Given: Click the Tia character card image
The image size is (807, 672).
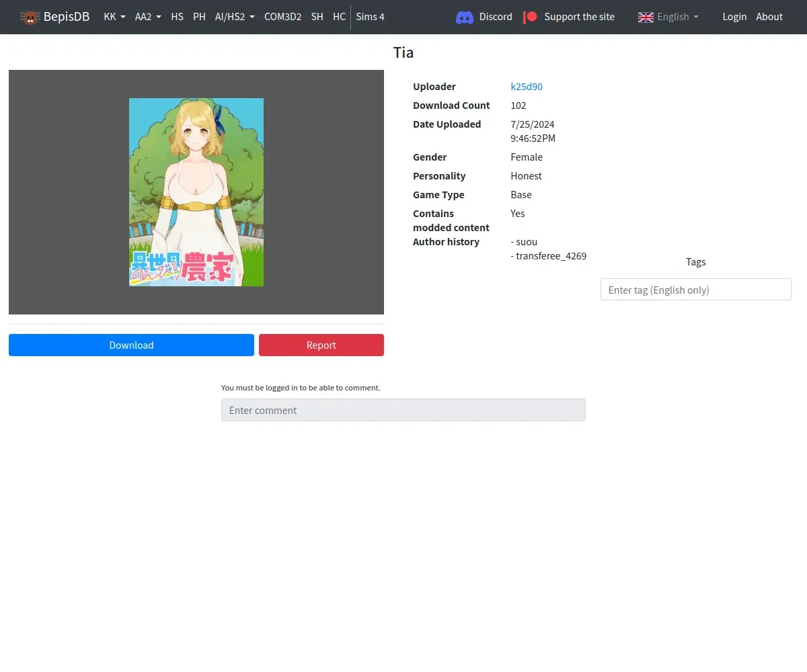Looking at the screenshot, I should [196, 192].
